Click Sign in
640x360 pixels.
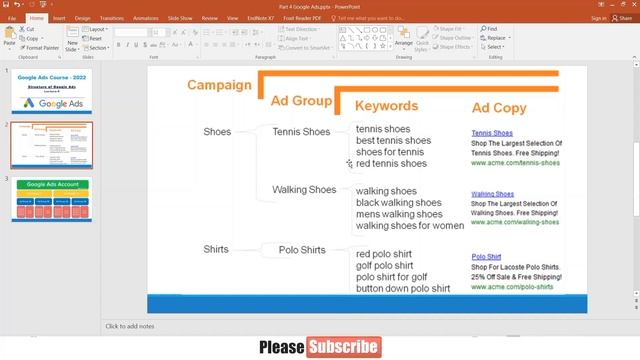click(x=598, y=18)
